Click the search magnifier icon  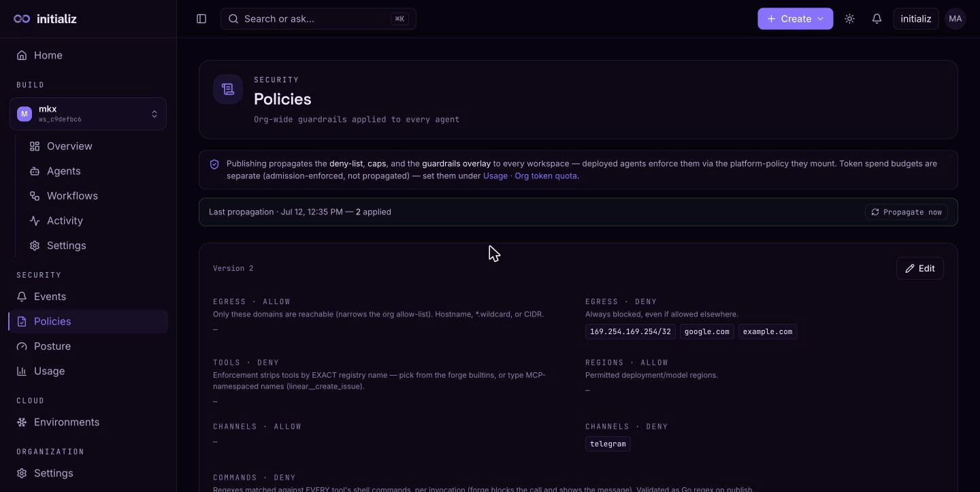click(233, 19)
